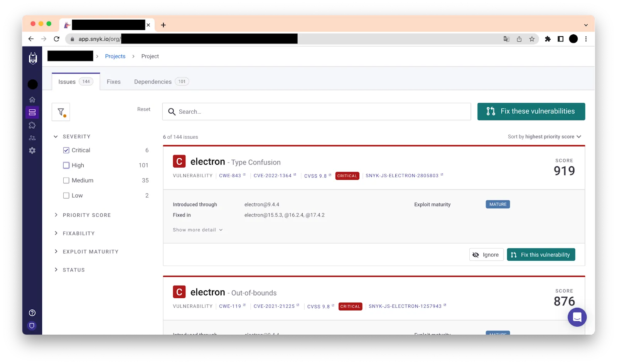Viewport: 617px width, 364px height.
Task: Open the CWE-843 link
Action: click(x=232, y=176)
